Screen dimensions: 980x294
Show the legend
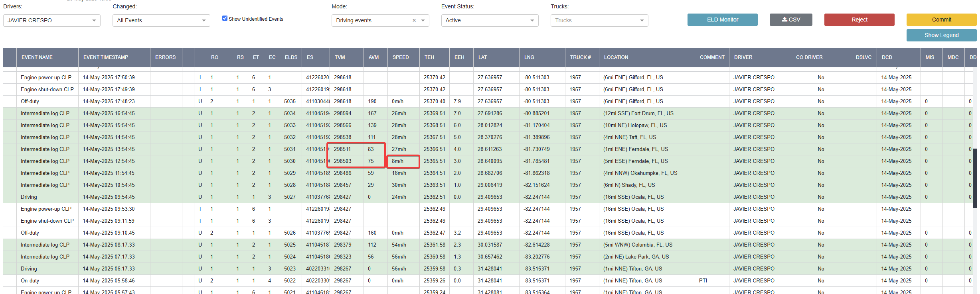coord(942,35)
